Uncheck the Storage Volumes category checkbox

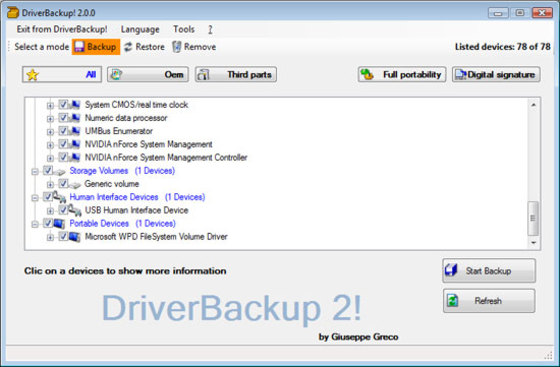(x=48, y=170)
